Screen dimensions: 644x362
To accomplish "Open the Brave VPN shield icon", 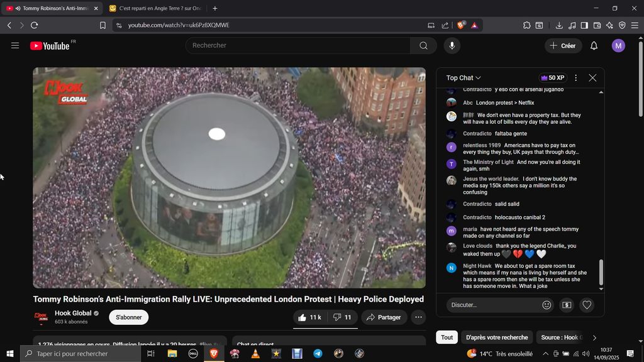I will [622, 25].
